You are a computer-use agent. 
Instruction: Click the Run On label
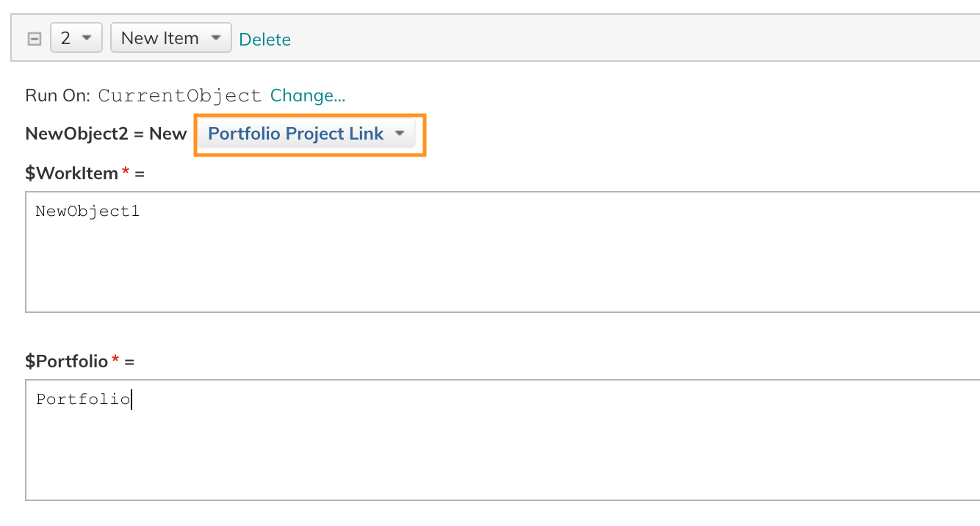57,96
